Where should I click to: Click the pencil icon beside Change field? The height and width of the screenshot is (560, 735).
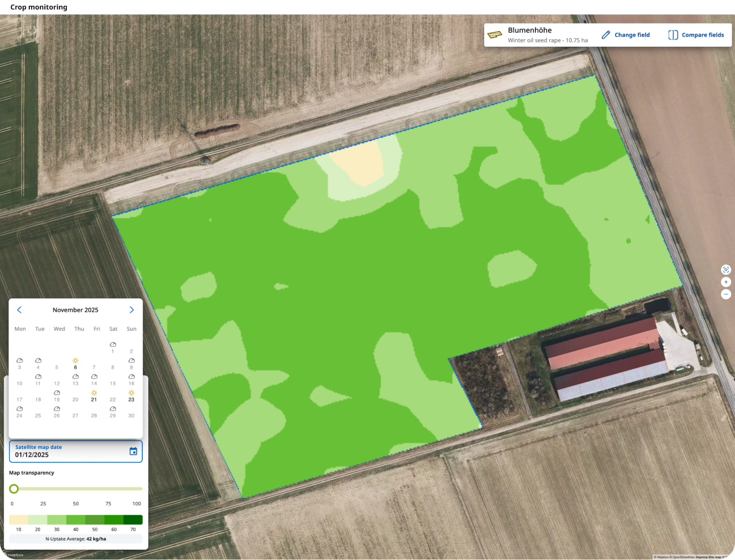click(606, 35)
